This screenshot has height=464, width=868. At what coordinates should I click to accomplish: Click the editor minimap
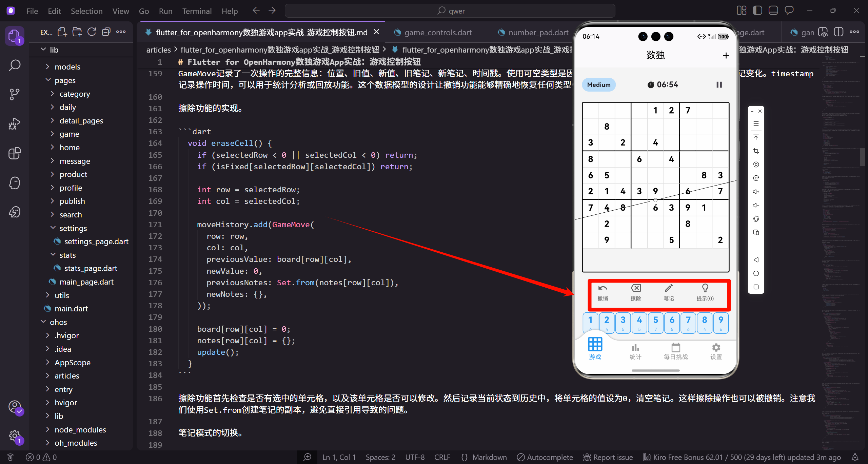[x=841, y=251]
